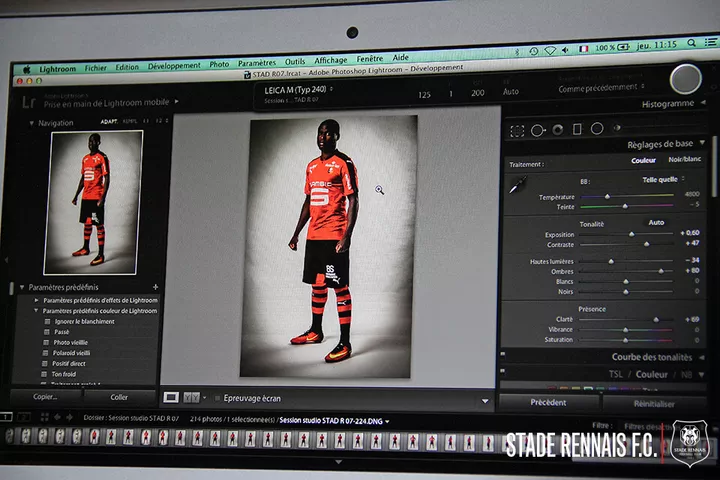Viewport: 720px width, 480px height.
Task: Pick the Radial filter tool
Action: pos(597,129)
